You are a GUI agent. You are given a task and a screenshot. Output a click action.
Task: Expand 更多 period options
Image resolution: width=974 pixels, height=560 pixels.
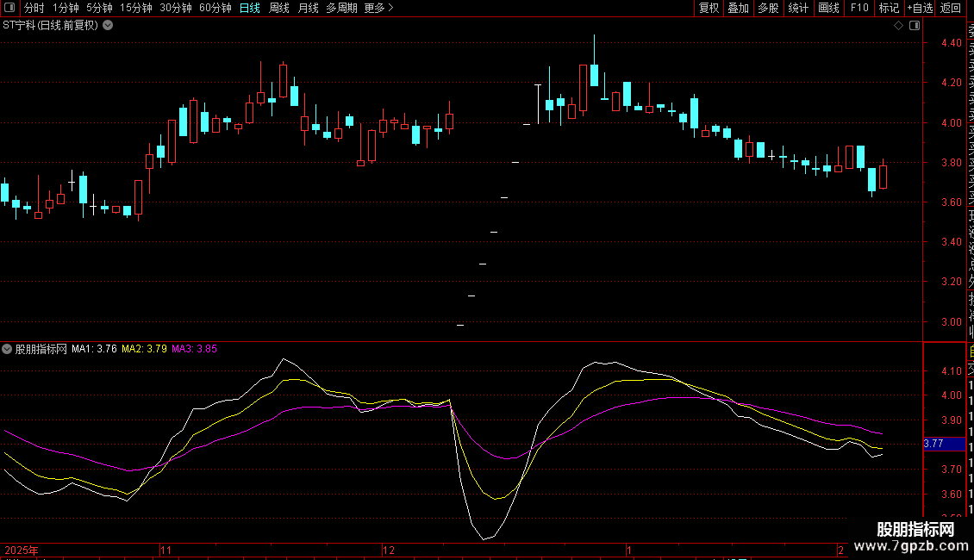coord(378,8)
